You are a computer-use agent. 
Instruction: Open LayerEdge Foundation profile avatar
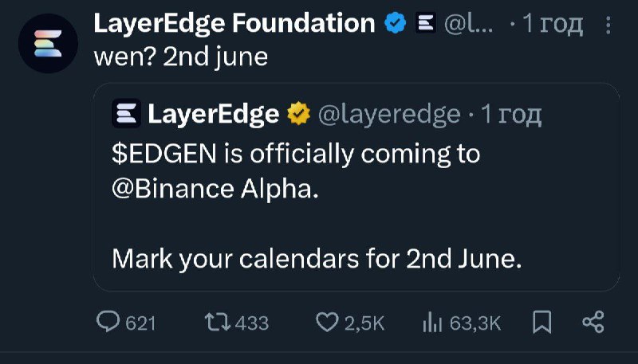pyautogui.click(x=46, y=45)
